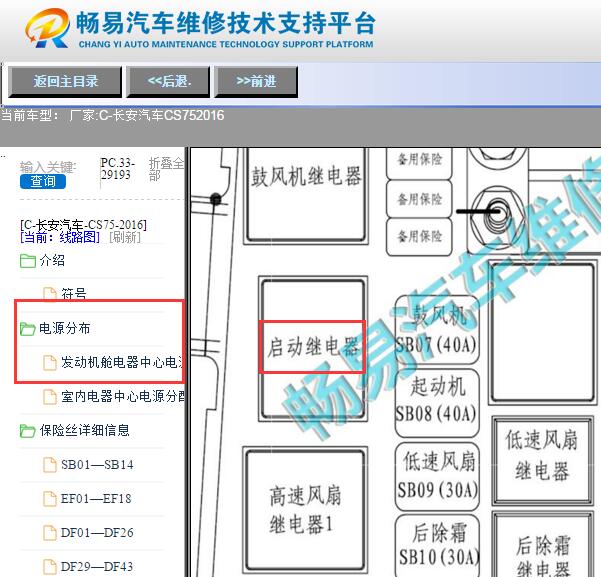Click the 后除霜继电器 relay box
This screenshot has width=601, height=577.
tap(542, 544)
